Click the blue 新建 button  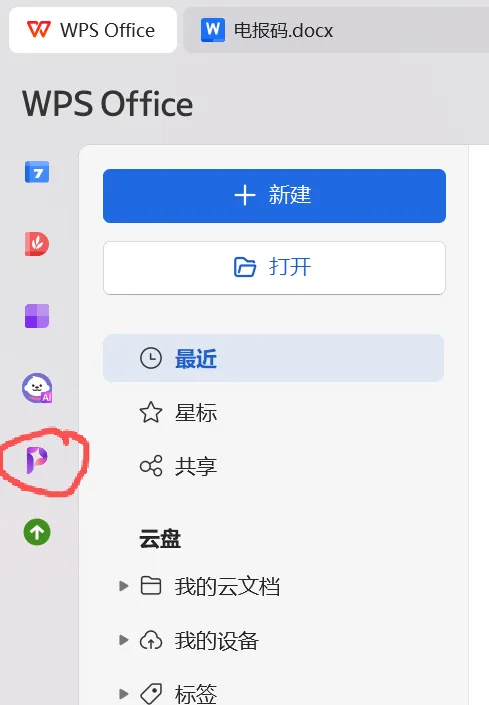(274, 196)
